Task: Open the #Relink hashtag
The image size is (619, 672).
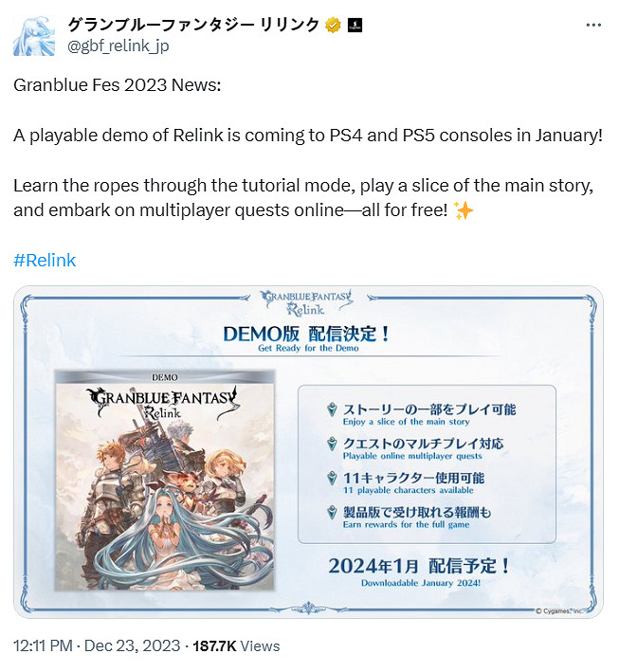Action: pos(45,260)
